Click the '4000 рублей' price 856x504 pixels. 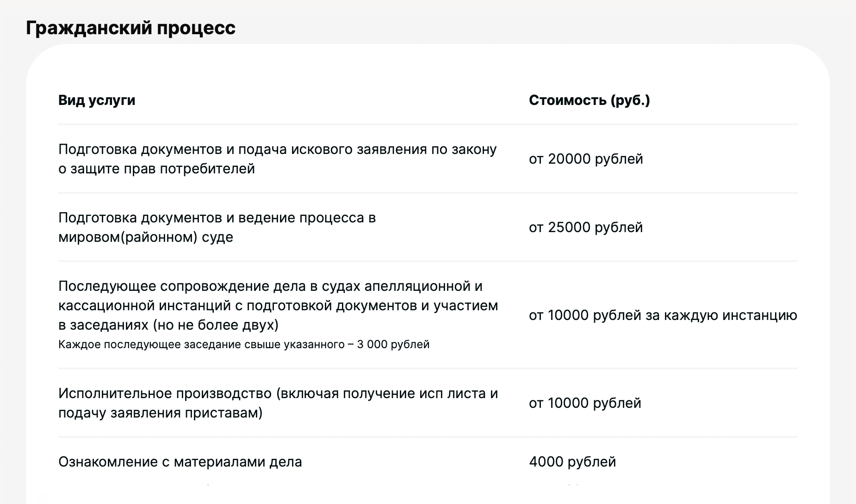pyautogui.click(x=572, y=462)
